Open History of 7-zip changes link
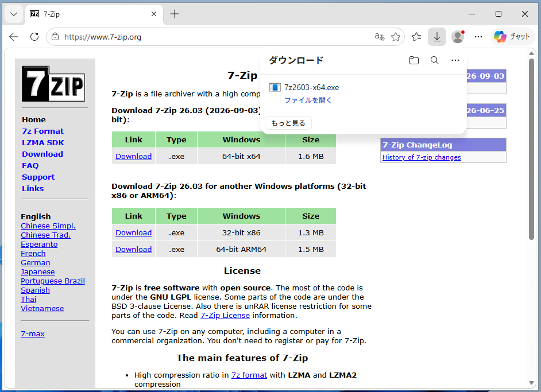 [422, 157]
